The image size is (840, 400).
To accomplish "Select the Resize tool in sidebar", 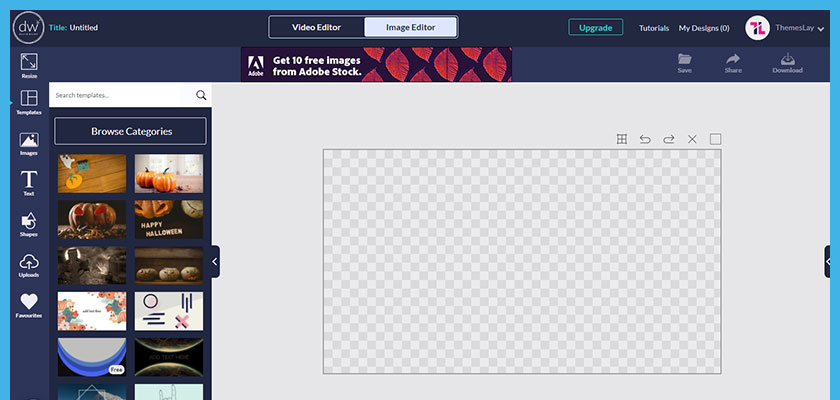I will 28,65.
